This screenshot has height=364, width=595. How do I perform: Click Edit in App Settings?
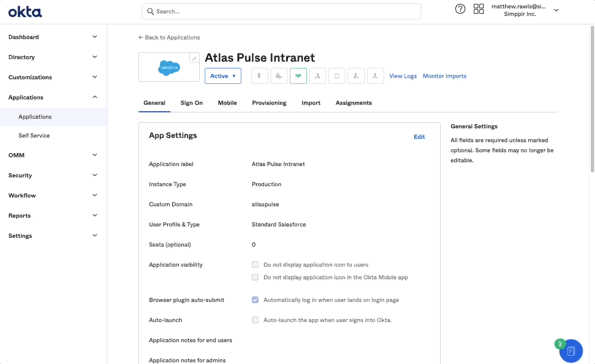click(x=419, y=137)
